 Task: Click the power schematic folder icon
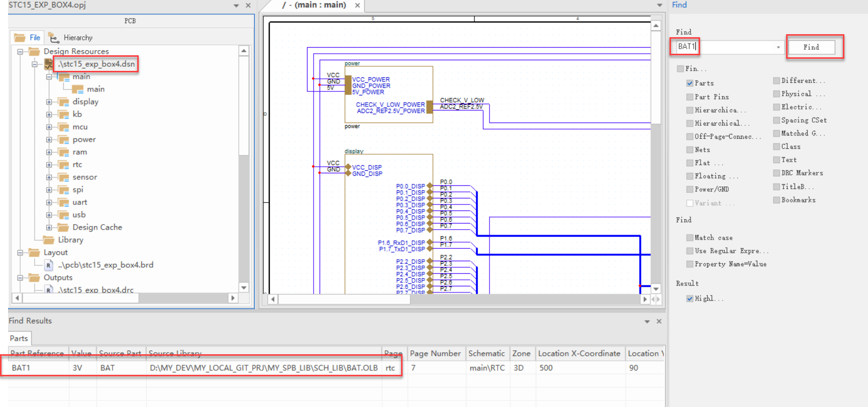tap(63, 140)
